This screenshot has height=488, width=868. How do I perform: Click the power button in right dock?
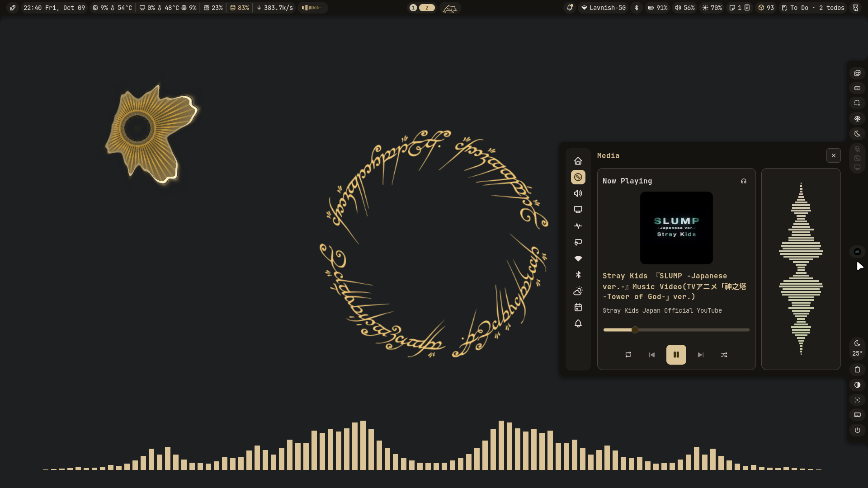point(857,430)
